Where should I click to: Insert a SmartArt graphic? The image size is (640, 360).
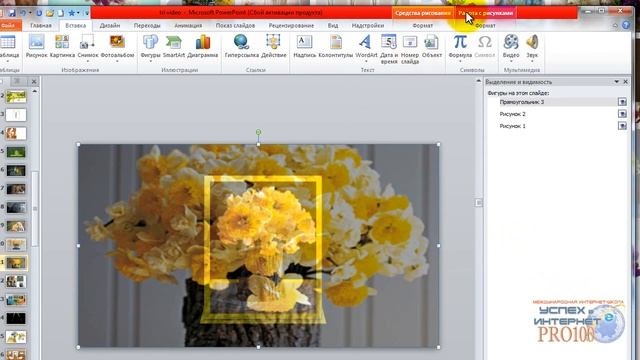pos(173,46)
